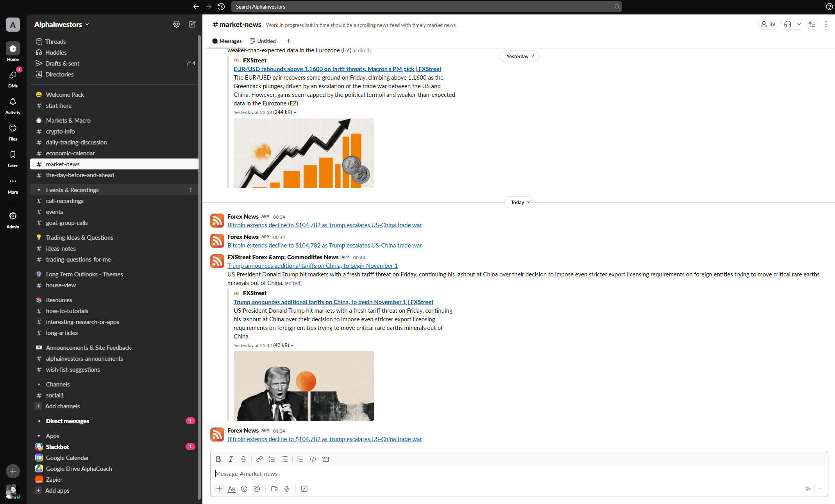Collapse the Events & Recordings section
835x504 pixels.
pyautogui.click(x=39, y=190)
